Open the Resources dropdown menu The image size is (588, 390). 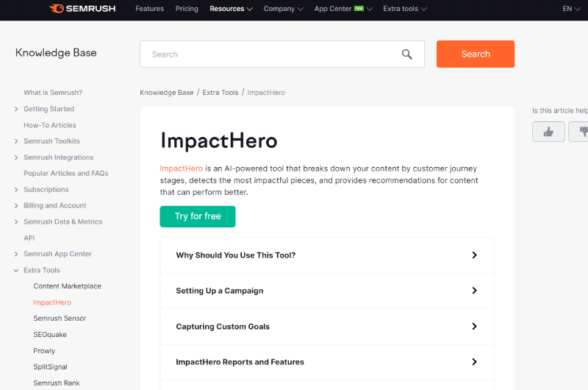pos(231,9)
